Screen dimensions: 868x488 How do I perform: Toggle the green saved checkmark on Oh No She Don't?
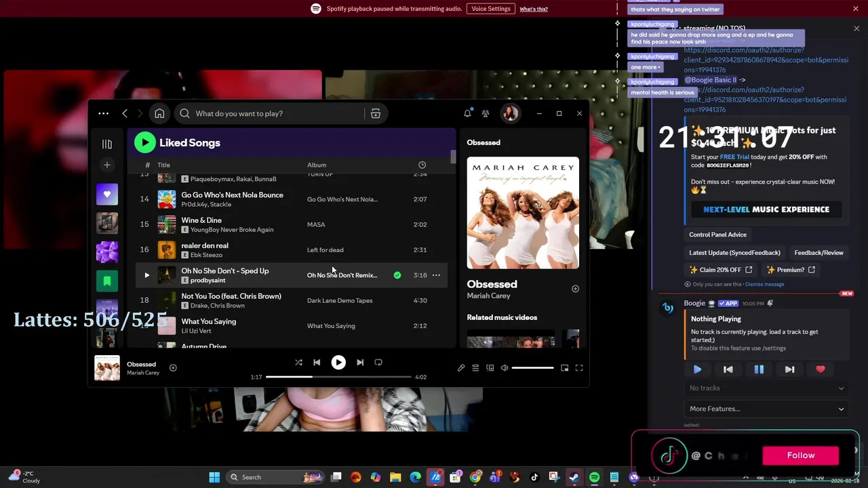(x=397, y=275)
